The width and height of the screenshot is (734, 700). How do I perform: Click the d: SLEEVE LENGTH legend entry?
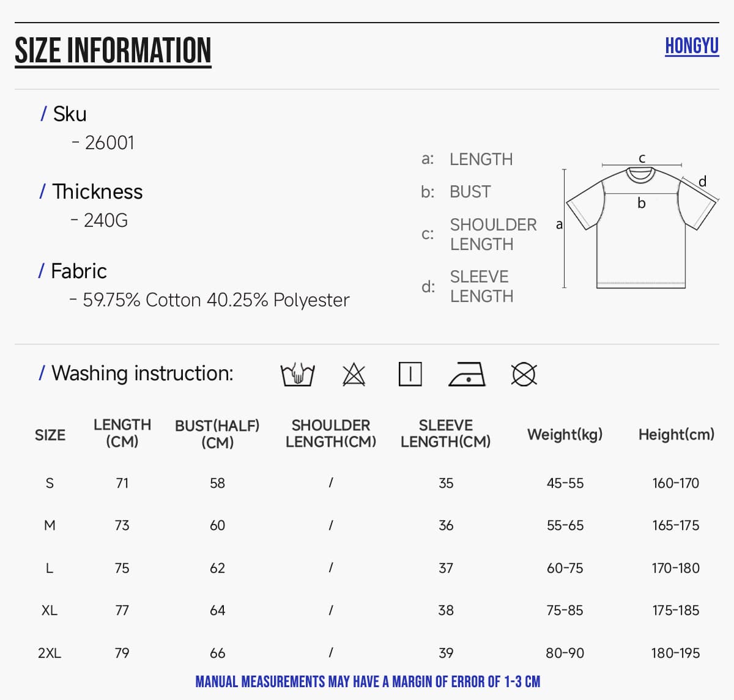pos(467,286)
